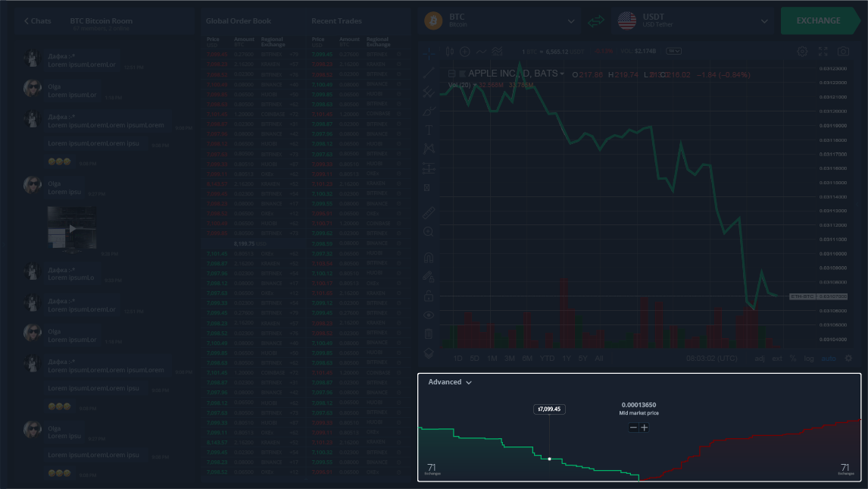The width and height of the screenshot is (868, 489).
Task: Toggle the eye hide-drawings tool
Action: (429, 315)
